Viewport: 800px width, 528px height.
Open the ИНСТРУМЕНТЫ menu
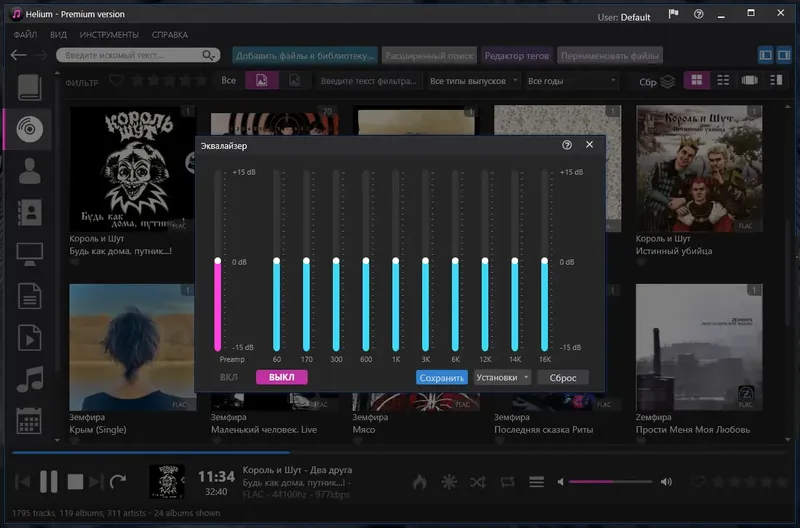pyautogui.click(x=109, y=35)
